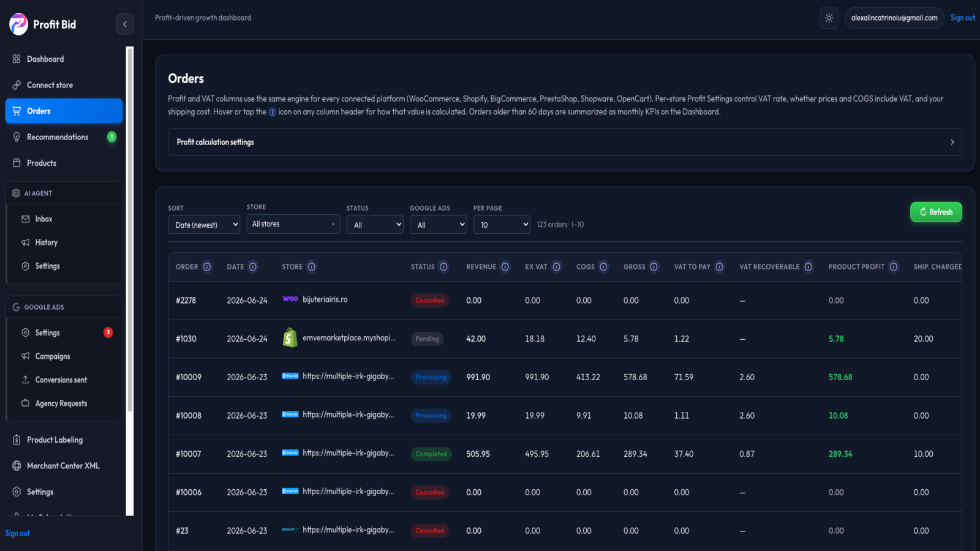Click the info icon next to Product Profit
This screenshot has height=551, width=980.
(894, 267)
